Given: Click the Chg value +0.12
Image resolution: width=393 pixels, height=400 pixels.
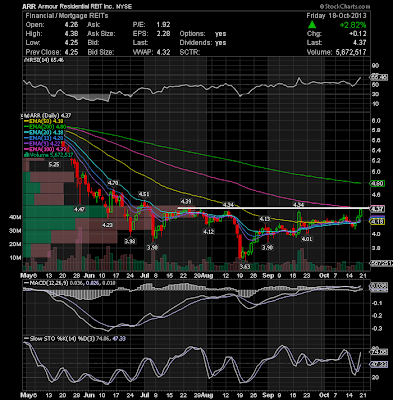Looking at the screenshot, I should (358, 34).
